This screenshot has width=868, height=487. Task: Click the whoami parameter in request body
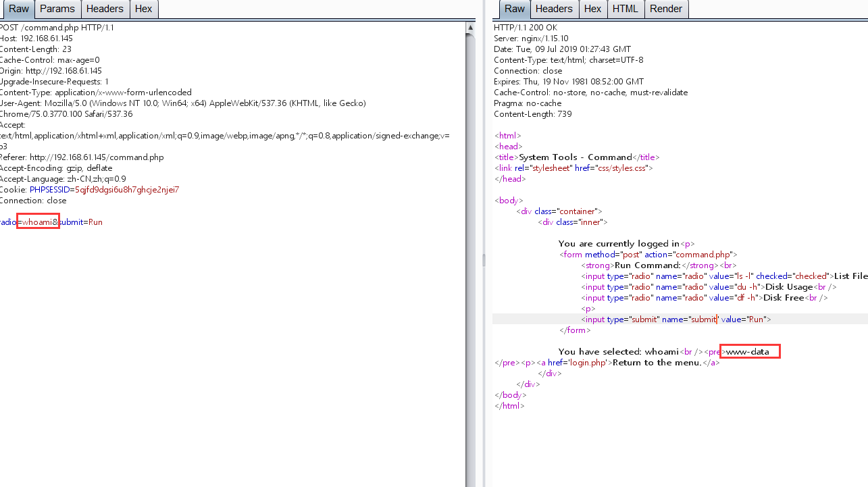click(x=38, y=222)
